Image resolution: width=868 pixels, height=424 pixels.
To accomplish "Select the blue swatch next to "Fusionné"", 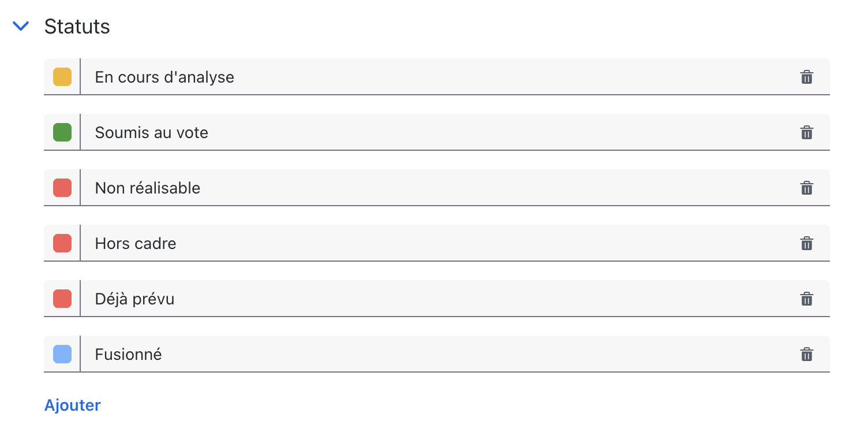I will point(62,354).
